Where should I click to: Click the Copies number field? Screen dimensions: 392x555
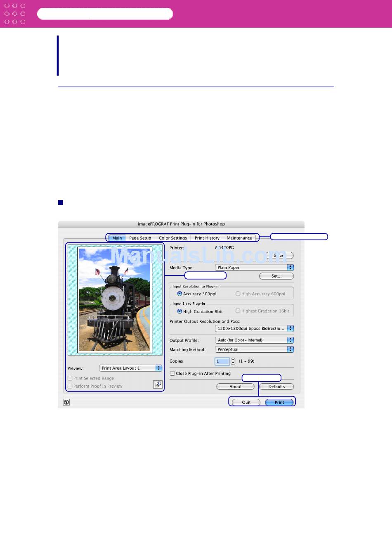pyautogui.click(x=222, y=361)
